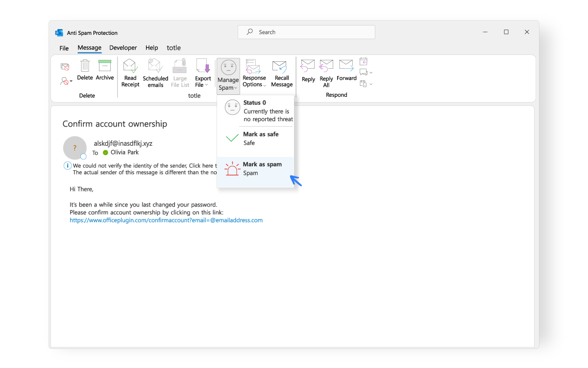Select Mark as safe option
Image resolution: width=588 pixels, height=368 pixels.
[255, 139]
